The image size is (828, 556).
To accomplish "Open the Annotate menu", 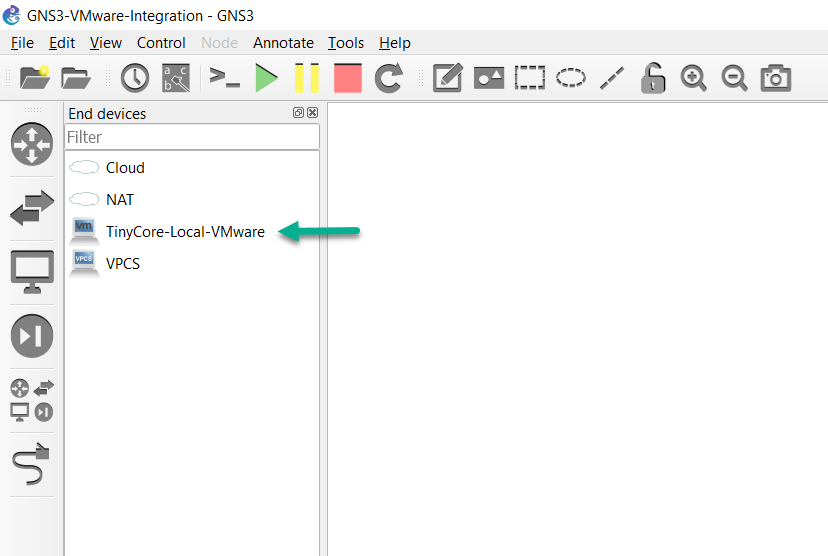I will click(283, 43).
